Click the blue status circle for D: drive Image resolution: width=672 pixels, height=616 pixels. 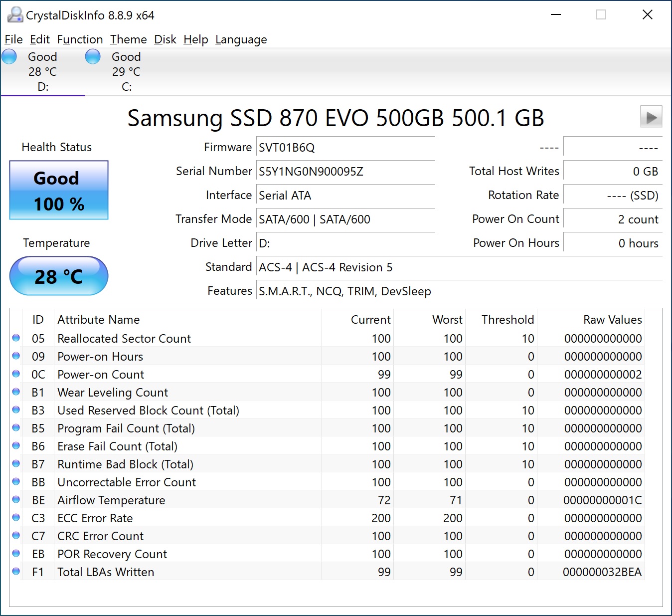(9, 57)
